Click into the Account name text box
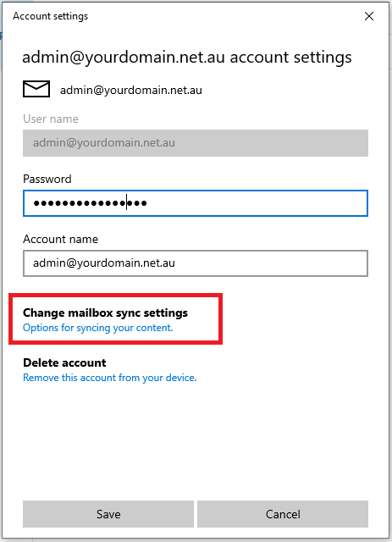392x542 pixels. coord(196,263)
